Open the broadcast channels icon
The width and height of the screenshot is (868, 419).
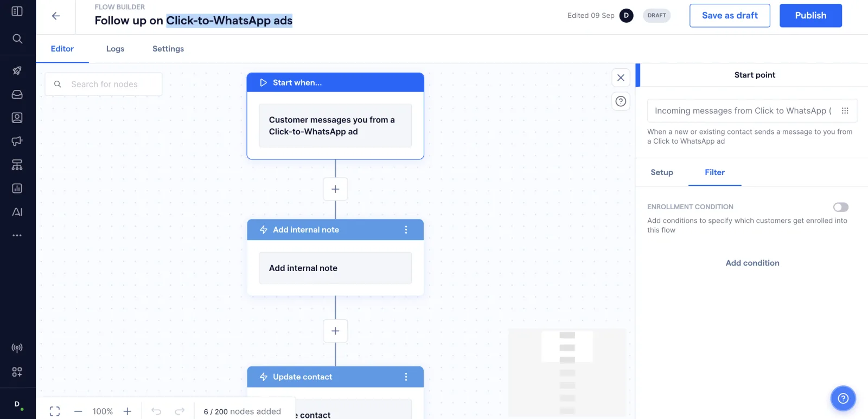[17, 348]
